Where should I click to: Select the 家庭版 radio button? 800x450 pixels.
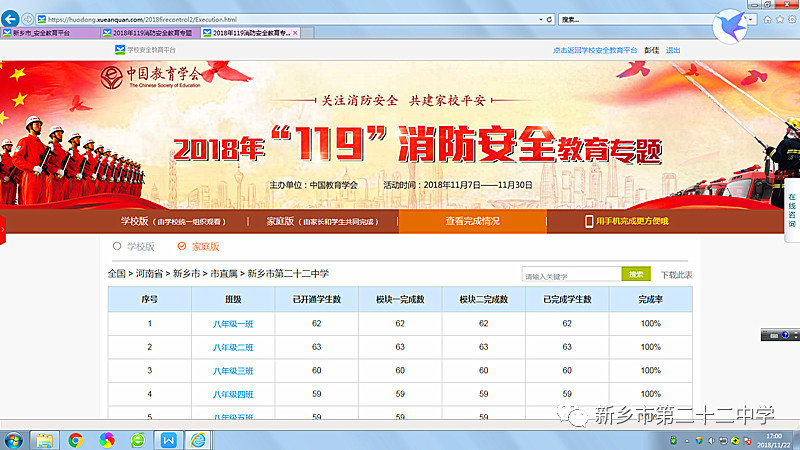point(182,246)
